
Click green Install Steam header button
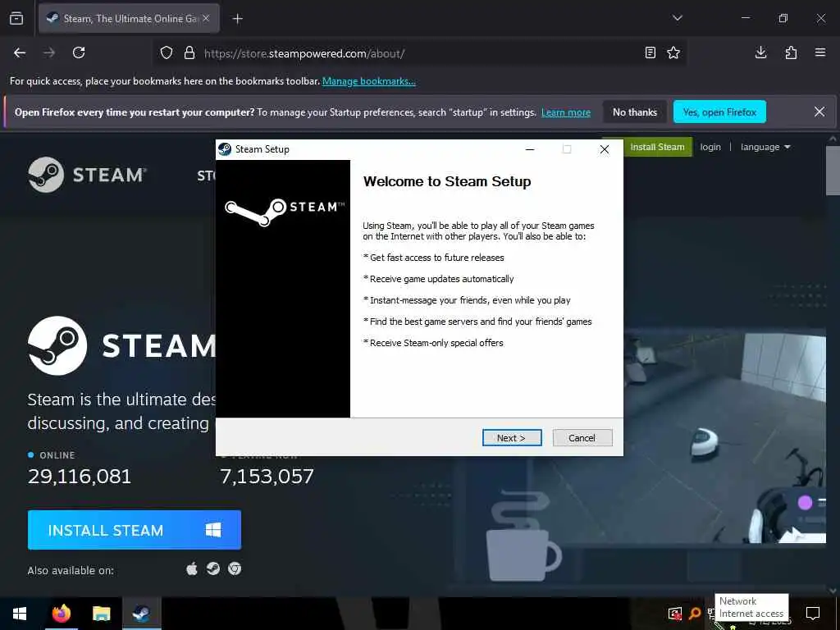click(x=657, y=147)
